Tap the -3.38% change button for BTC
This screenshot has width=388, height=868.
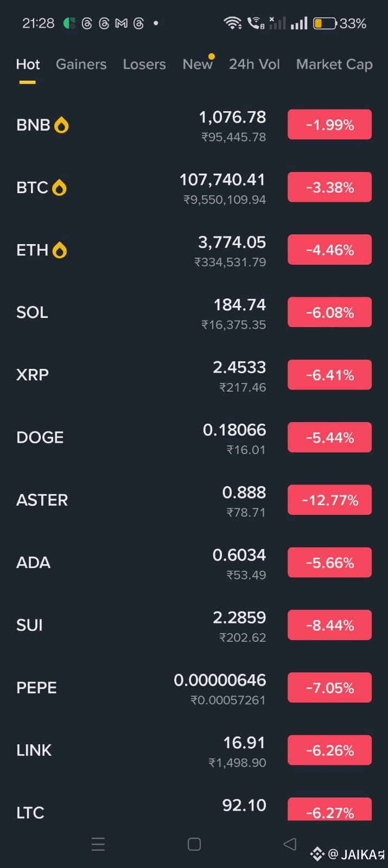point(329,187)
